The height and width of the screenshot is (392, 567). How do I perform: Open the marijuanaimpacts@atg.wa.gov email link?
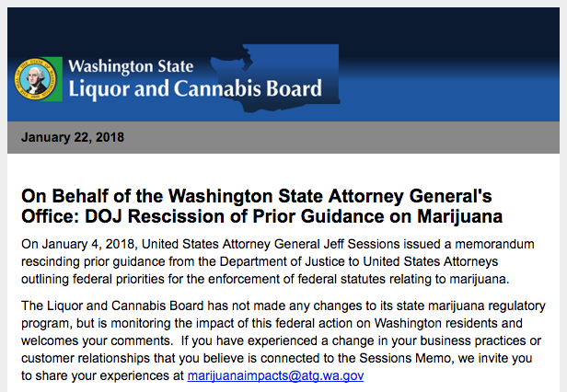point(275,375)
